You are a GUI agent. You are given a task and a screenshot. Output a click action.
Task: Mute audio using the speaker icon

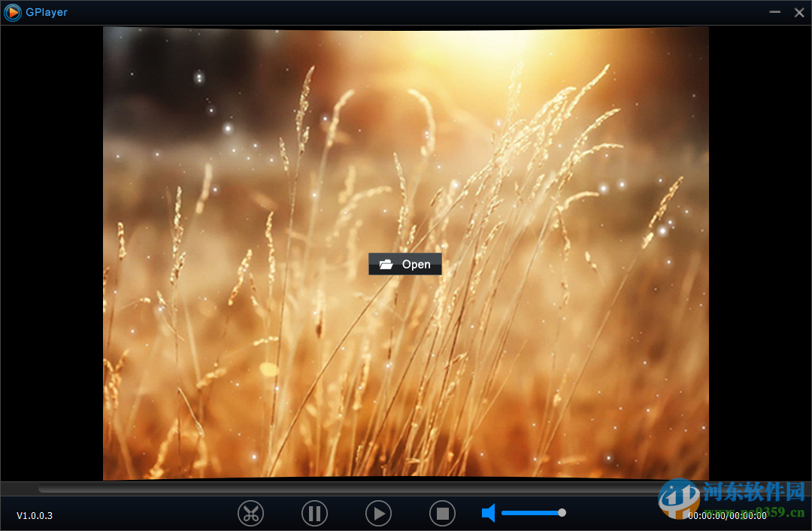488,513
